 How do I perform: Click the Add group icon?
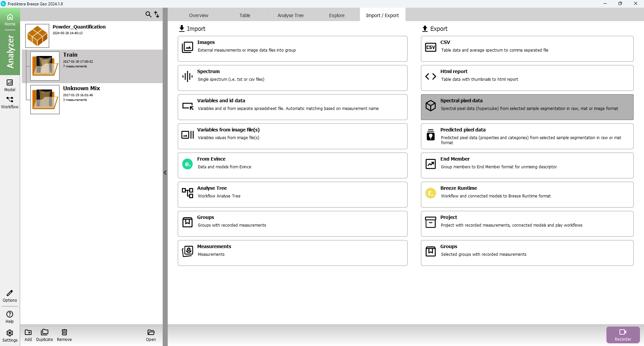pyautogui.click(x=28, y=335)
